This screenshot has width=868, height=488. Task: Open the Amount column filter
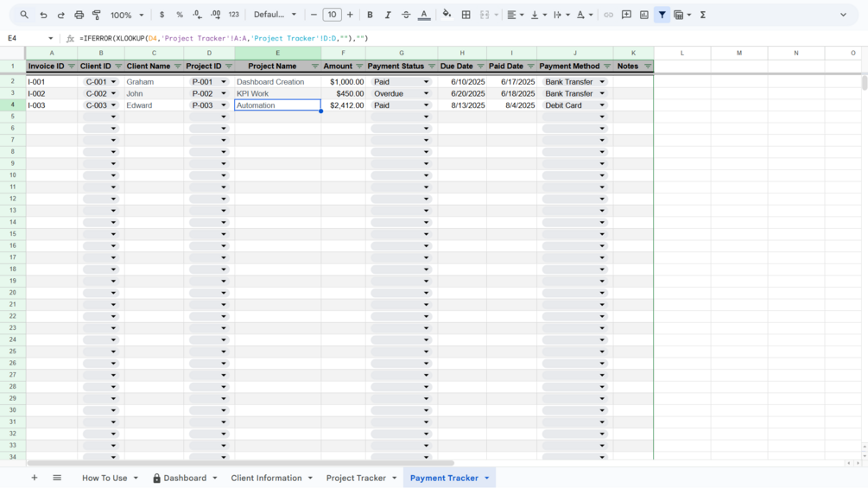pyautogui.click(x=359, y=67)
